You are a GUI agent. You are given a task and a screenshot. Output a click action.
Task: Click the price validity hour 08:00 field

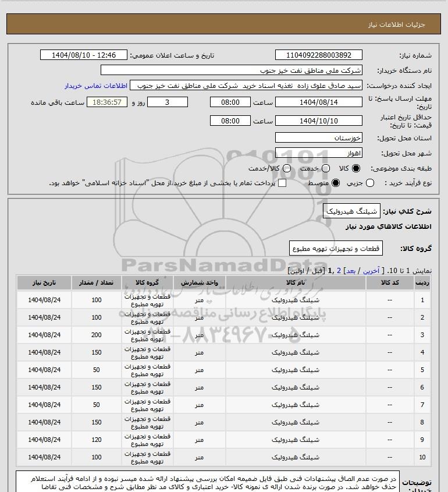pos(230,121)
